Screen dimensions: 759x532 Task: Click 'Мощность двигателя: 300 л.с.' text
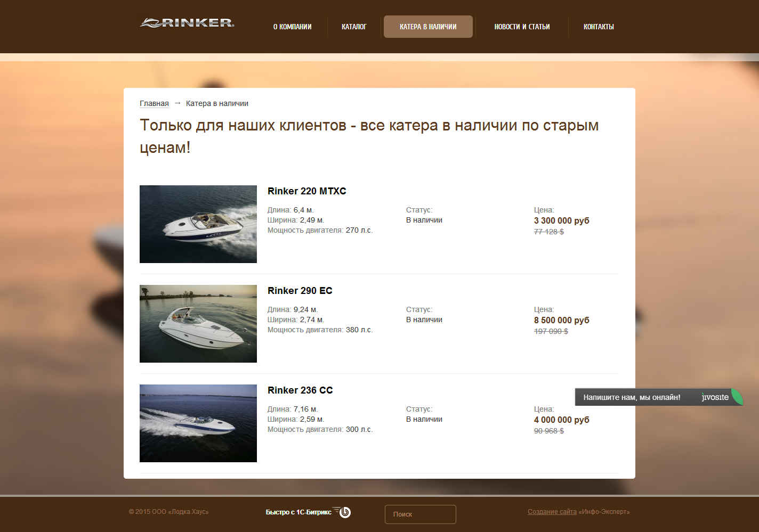click(320, 429)
